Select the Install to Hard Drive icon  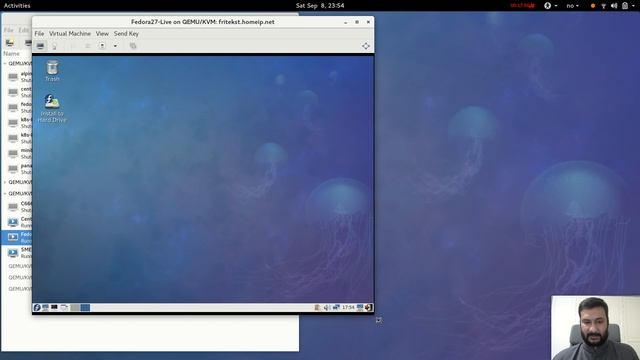(52, 108)
